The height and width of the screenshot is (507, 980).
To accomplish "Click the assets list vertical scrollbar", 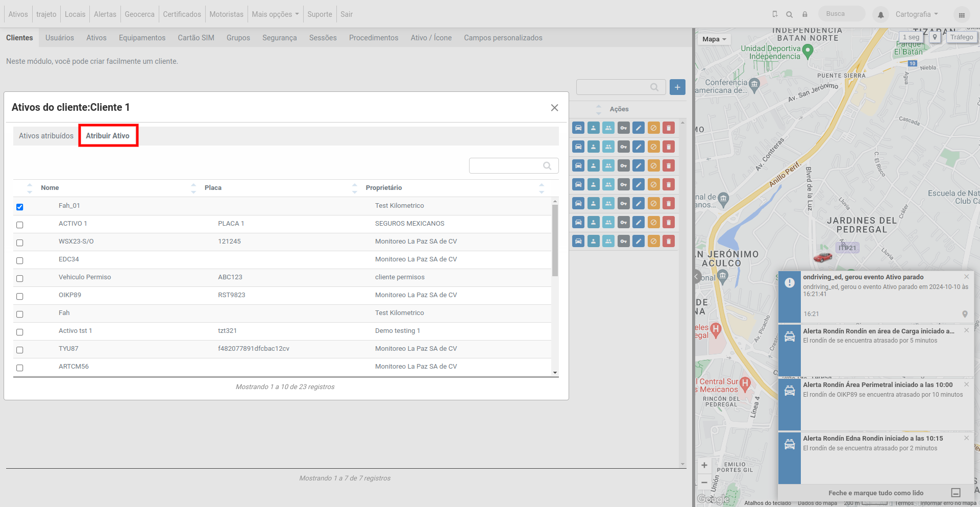I will pos(555,240).
